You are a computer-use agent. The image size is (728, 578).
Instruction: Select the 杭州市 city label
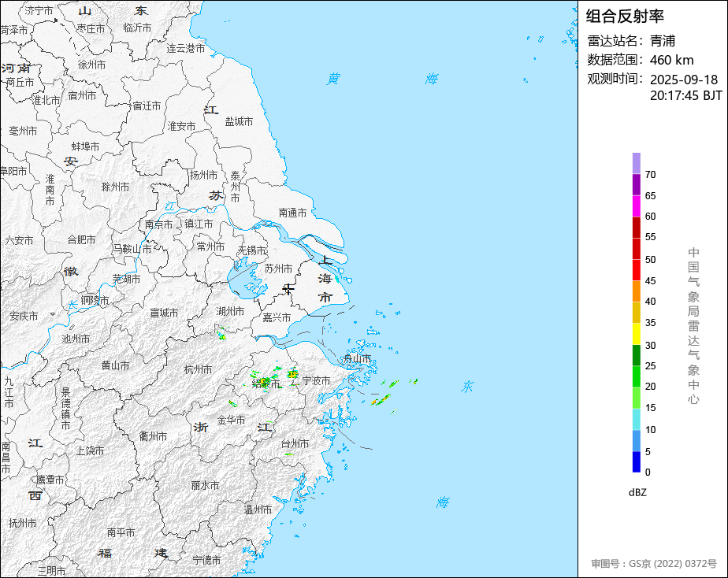[198, 370]
